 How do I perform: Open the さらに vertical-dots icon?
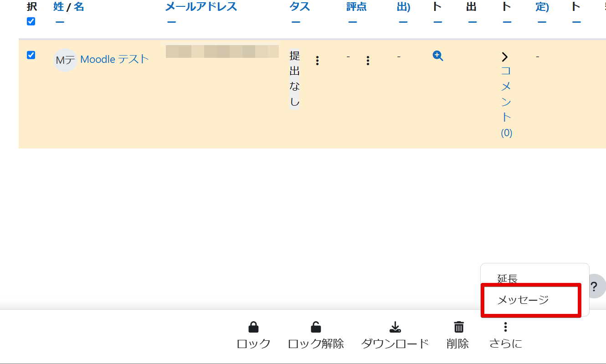tap(505, 326)
